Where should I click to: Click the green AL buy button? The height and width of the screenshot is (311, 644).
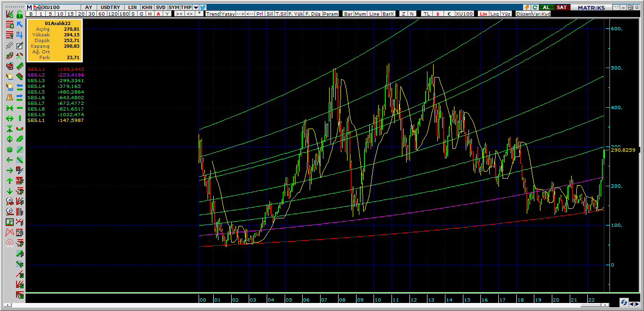[x=547, y=8]
